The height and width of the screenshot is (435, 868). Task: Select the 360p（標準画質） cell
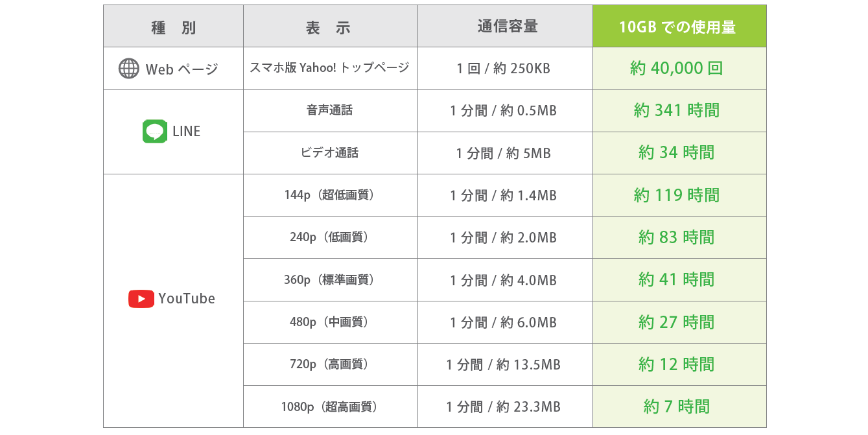(331, 280)
